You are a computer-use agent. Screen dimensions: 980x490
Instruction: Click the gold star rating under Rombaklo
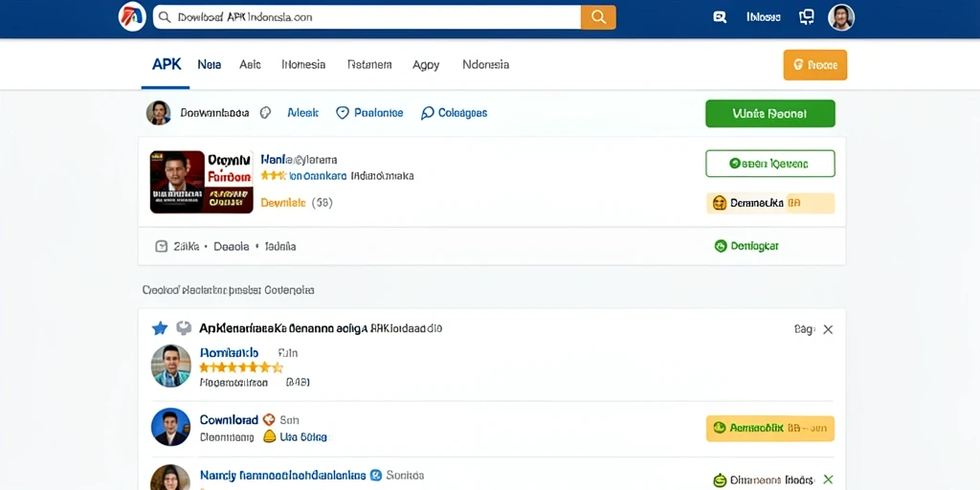coord(241,367)
